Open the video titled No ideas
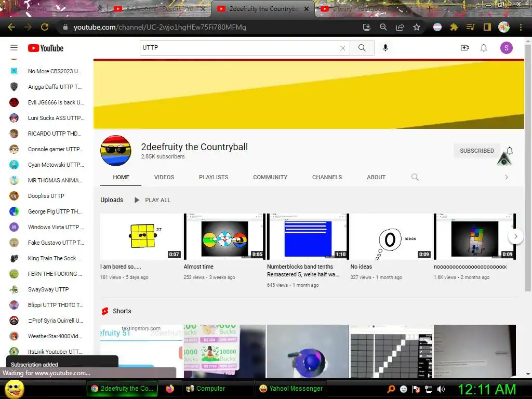Image resolution: width=532 pixels, height=399 pixels. click(361, 267)
